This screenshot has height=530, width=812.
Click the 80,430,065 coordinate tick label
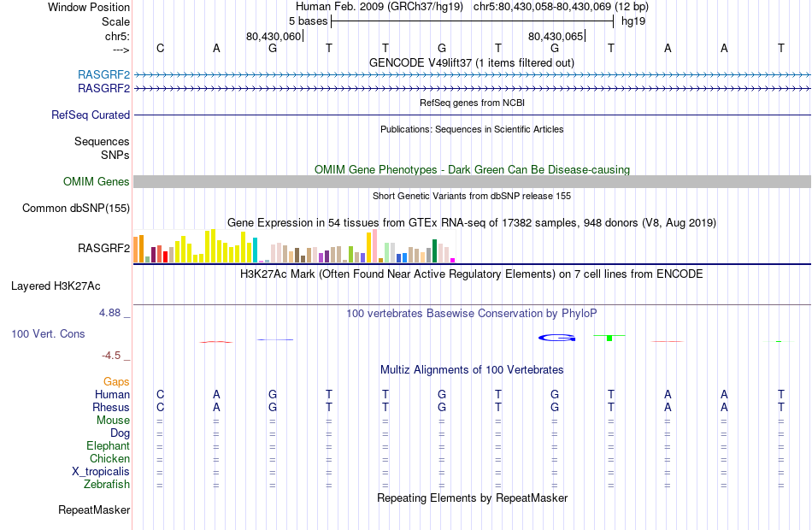(x=556, y=36)
